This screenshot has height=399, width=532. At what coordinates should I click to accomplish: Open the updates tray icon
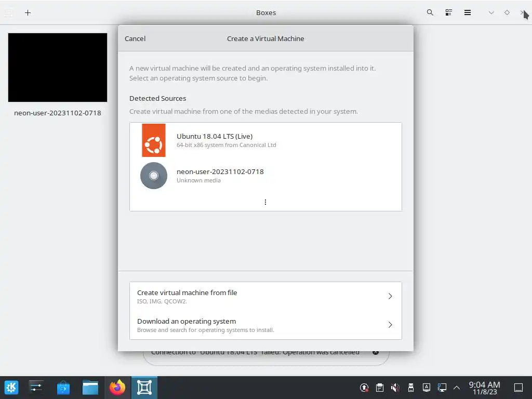[x=364, y=388]
